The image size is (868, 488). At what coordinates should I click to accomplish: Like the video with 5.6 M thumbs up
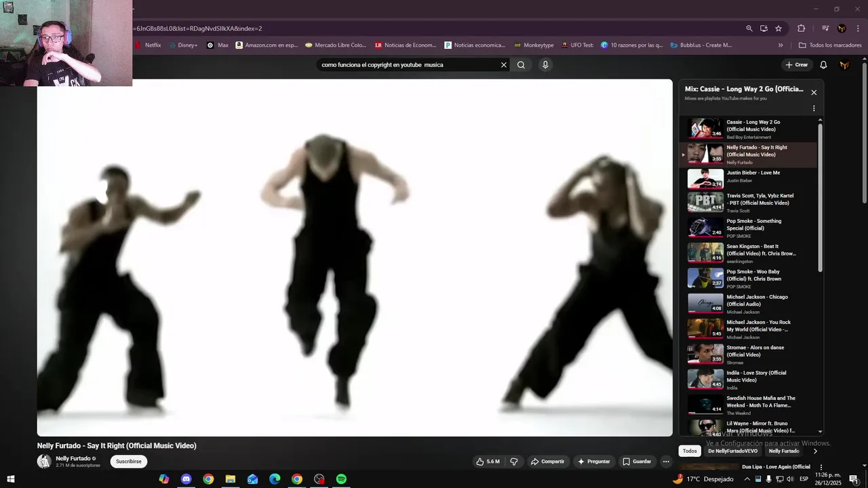[488, 462]
